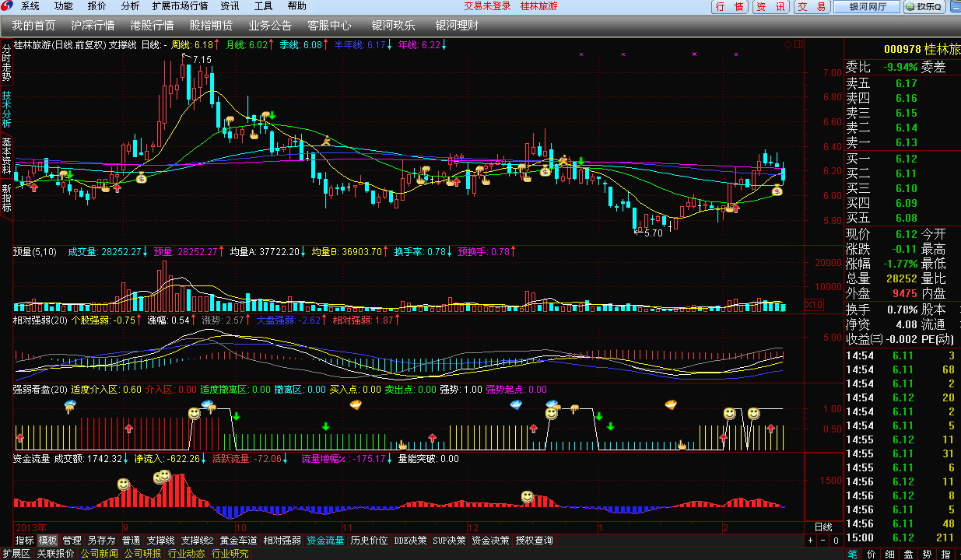961x560 pixels.
Task: Open 银河理财 navigation tab
Action: point(457,26)
